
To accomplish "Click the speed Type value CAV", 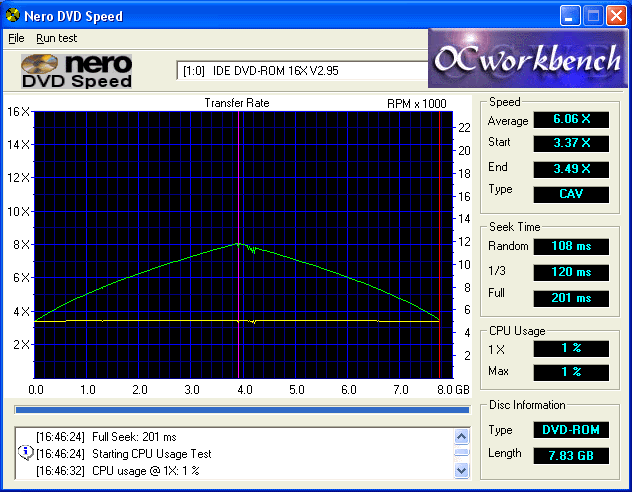I will click(571, 194).
